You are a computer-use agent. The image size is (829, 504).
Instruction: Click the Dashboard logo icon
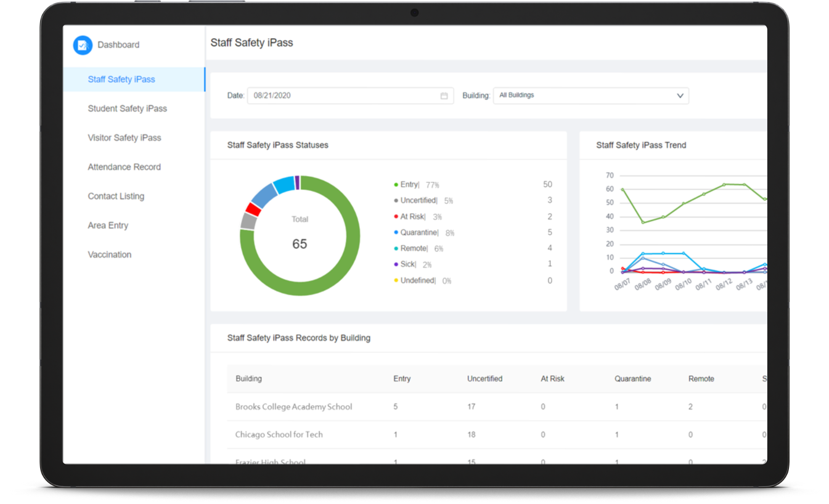point(83,45)
